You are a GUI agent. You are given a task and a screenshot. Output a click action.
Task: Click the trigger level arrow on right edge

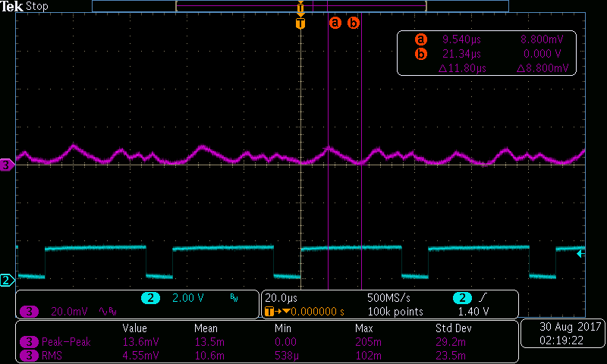click(580, 253)
